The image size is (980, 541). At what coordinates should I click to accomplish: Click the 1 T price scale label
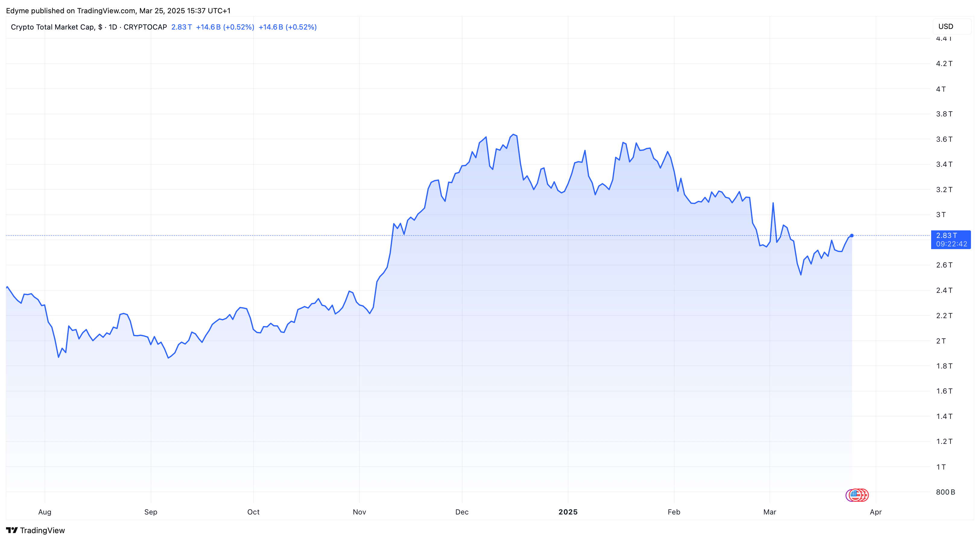click(941, 467)
